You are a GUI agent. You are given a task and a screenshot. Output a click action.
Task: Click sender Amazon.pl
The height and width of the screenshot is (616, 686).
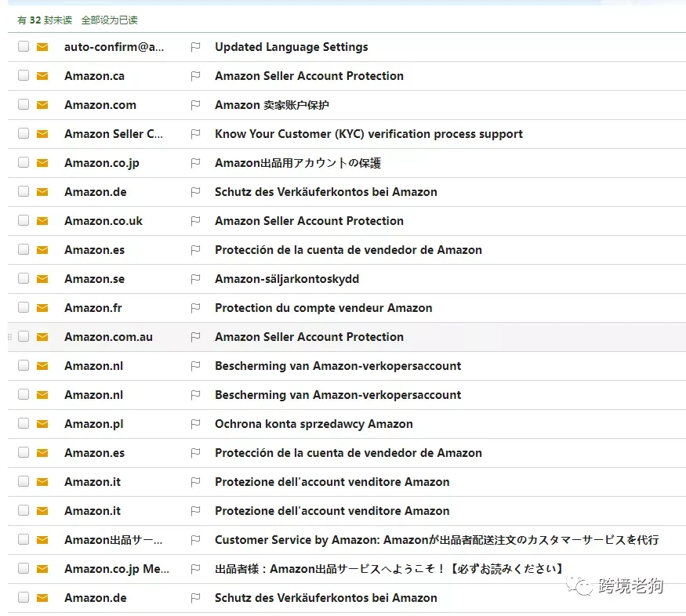94,424
